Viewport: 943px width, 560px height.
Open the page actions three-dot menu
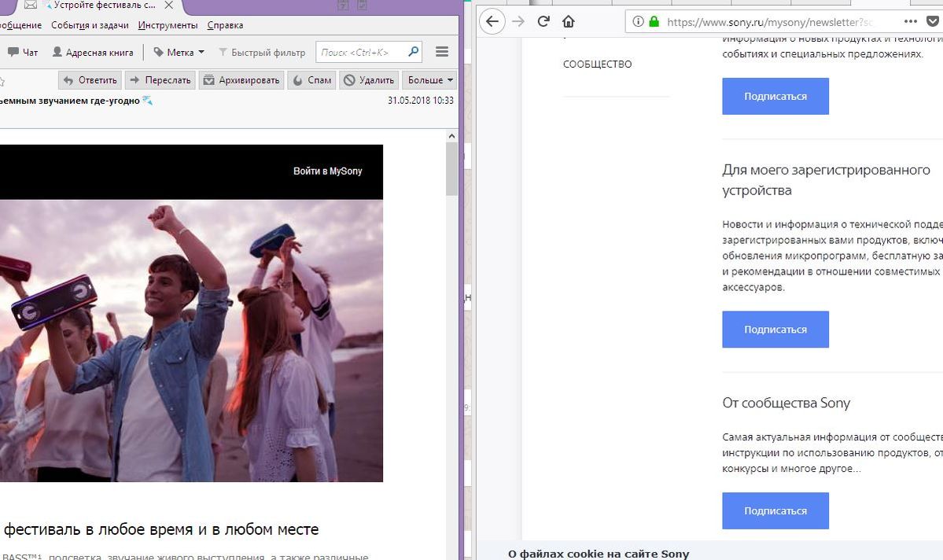[x=910, y=21]
